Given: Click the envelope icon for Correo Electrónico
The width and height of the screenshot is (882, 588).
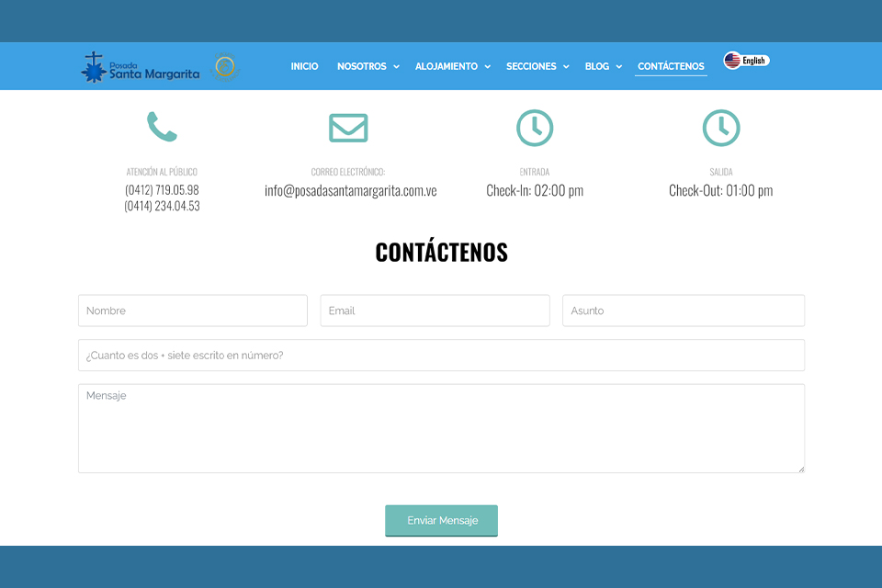Looking at the screenshot, I should click(348, 128).
